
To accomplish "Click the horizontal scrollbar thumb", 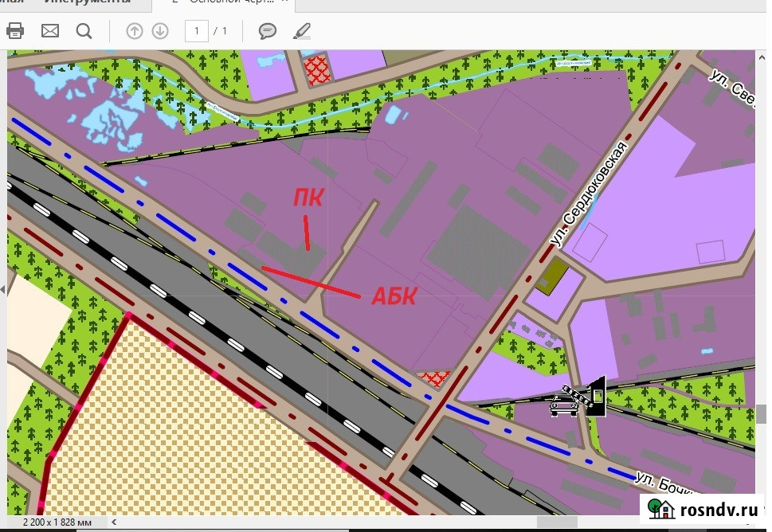I will pos(557,522).
